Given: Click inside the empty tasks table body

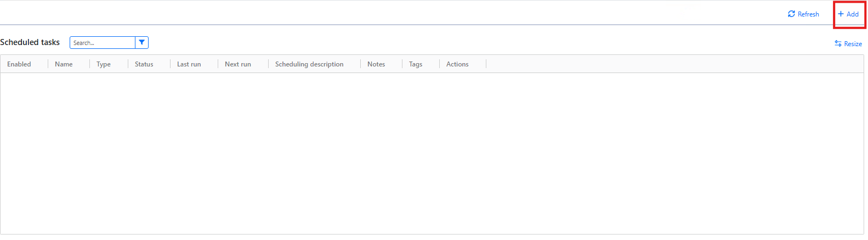Looking at the screenshot, I should point(432,153).
